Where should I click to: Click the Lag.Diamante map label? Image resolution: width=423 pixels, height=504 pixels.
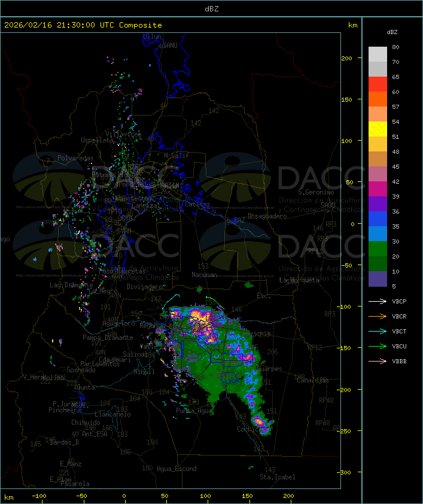pos(71,285)
